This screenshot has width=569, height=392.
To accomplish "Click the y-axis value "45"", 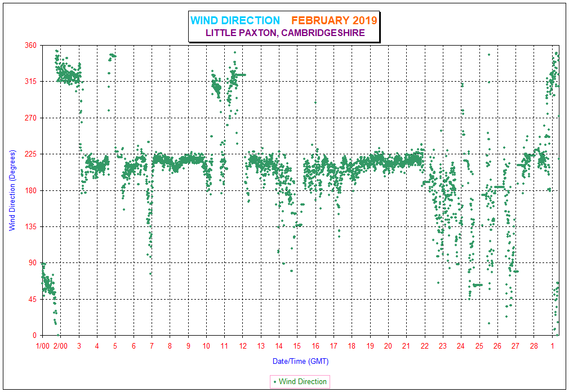I will point(33,299).
